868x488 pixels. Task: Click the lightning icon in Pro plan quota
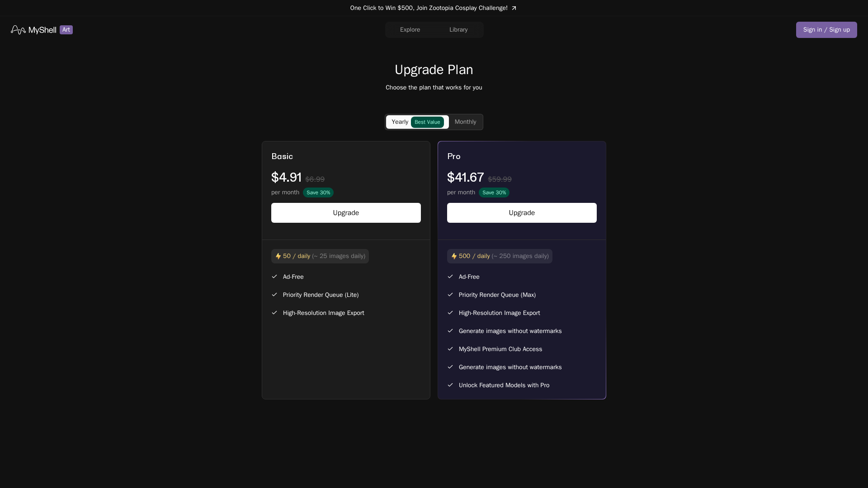coord(453,256)
